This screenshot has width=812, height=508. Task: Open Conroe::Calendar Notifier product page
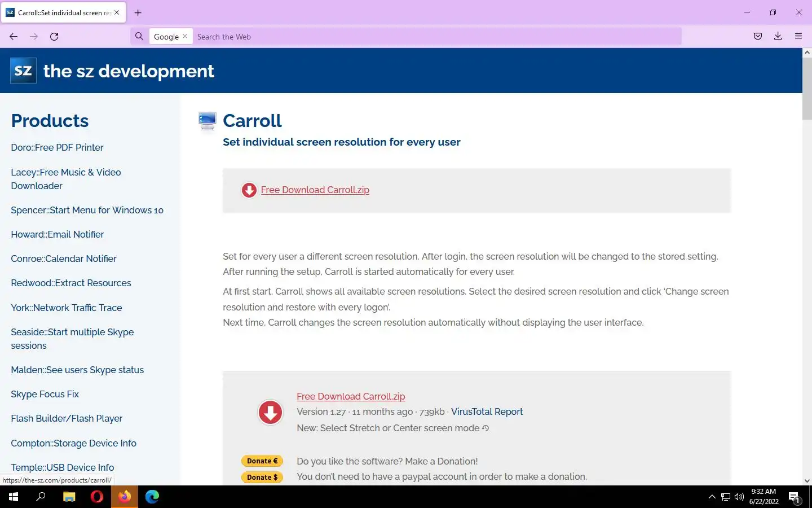click(64, 259)
